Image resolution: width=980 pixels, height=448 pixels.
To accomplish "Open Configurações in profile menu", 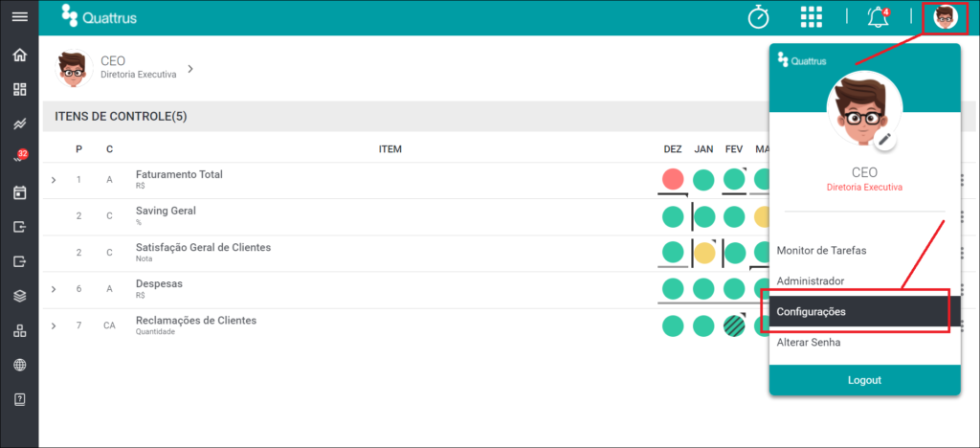I will point(864,312).
